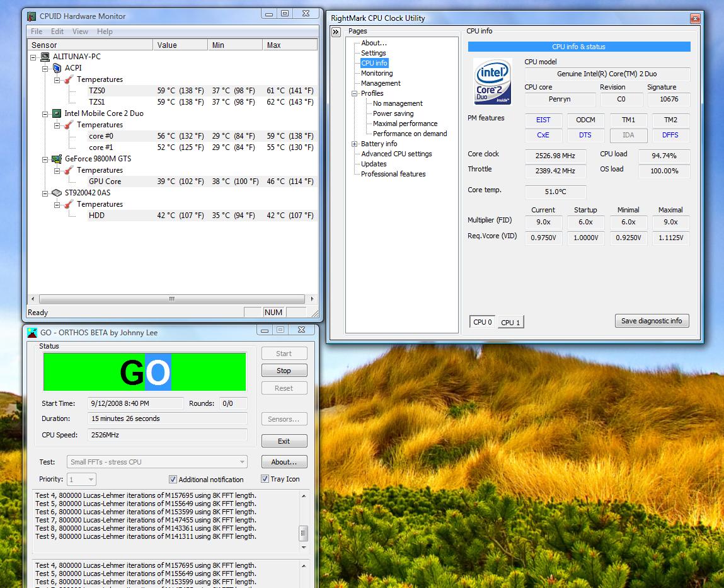Uncheck the Tray Icon checkbox
Viewport: 724px width, 588px height.
pos(265,479)
